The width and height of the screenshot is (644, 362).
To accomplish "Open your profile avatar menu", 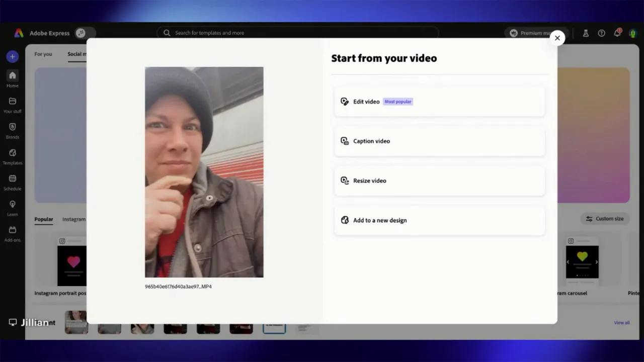I will (632, 33).
